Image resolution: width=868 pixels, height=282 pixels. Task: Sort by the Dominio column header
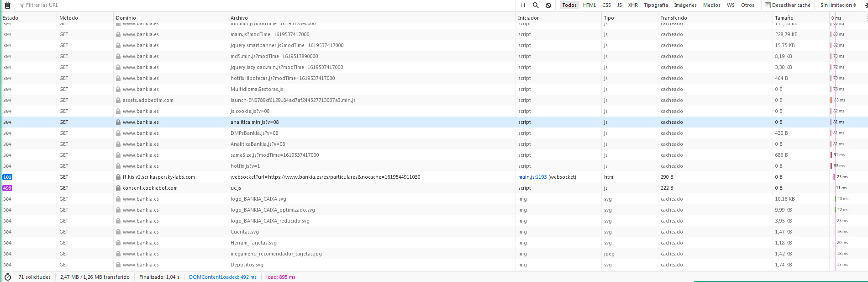tap(126, 18)
